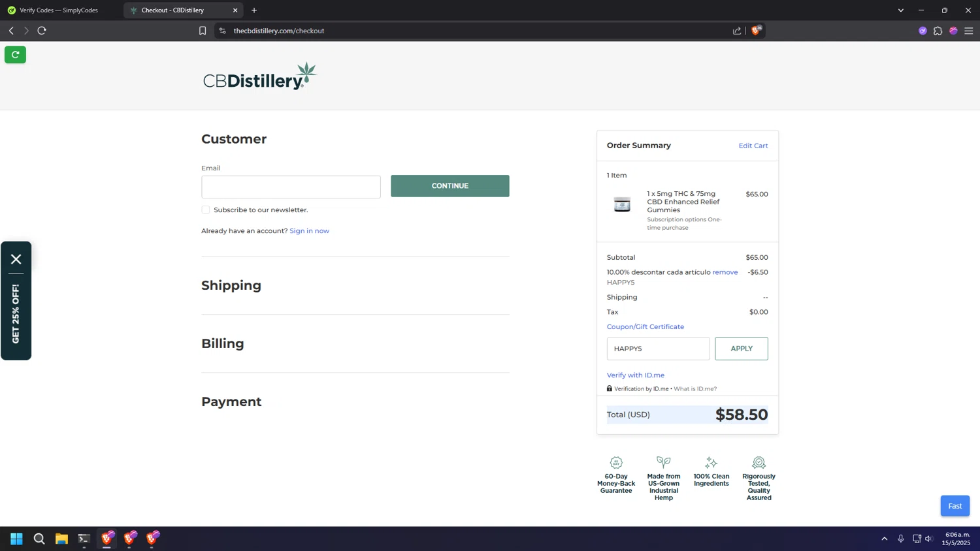This screenshot has width=980, height=551.
Task: Click the Rigorously Tested quality ribbon icon
Action: pyautogui.click(x=759, y=462)
